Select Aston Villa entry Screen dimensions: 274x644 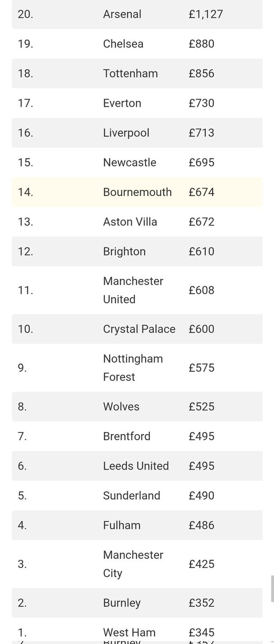coord(130,222)
